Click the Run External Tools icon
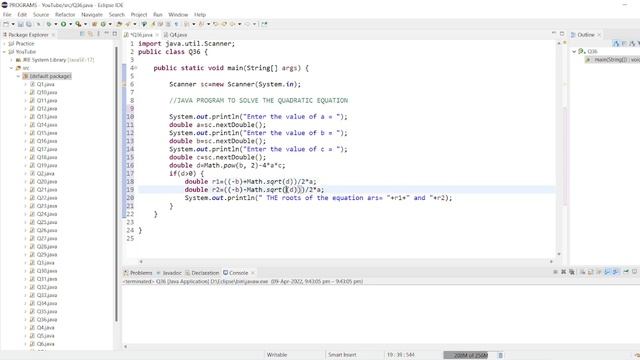640x360 pixels. click(78, 24)
